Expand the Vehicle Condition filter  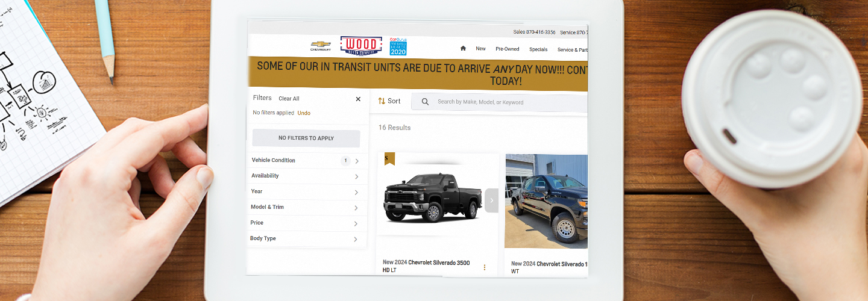click(x=306, y=161)
